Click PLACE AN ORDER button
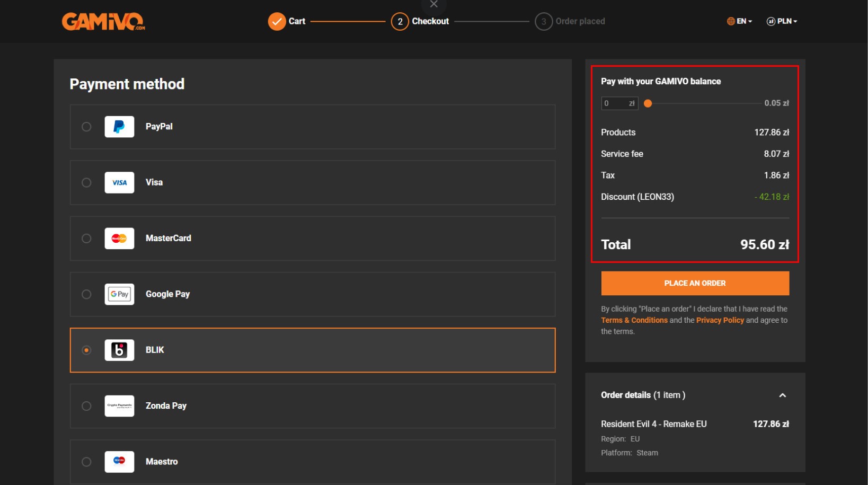 [695, 284]
